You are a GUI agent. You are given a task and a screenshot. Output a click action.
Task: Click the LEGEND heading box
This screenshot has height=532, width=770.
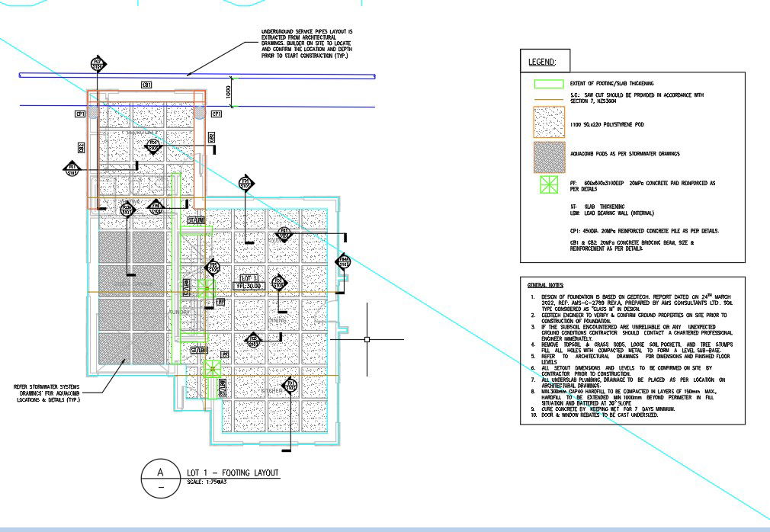542,62
